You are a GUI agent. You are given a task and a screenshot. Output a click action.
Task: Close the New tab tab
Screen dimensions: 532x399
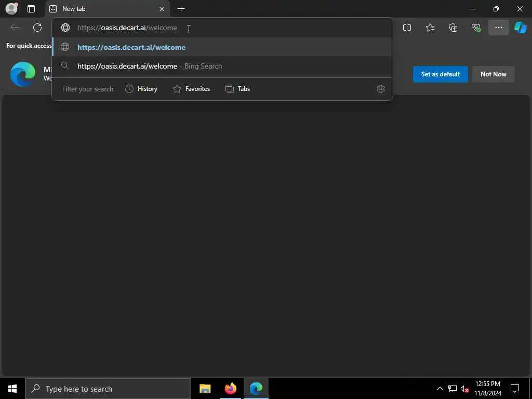pyautogui.click(x=162, y=9)
